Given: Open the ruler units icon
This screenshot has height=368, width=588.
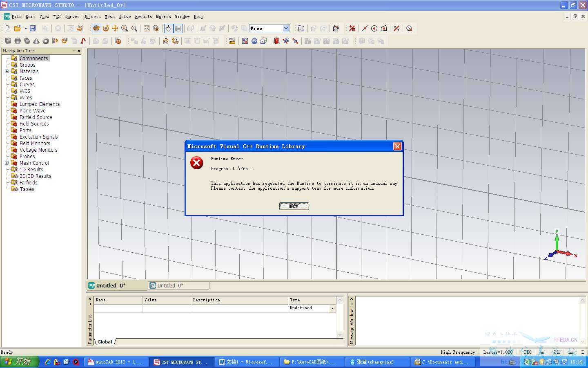Looking at the screenshot, I should 232,41.
